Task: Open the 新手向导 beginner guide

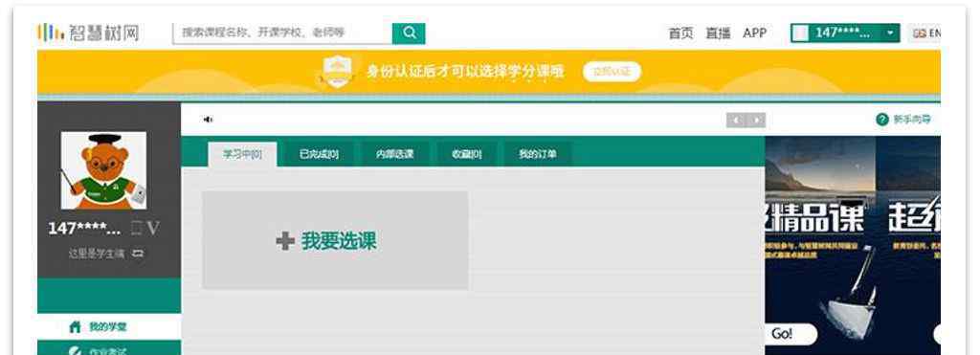Action: [912, 120]
